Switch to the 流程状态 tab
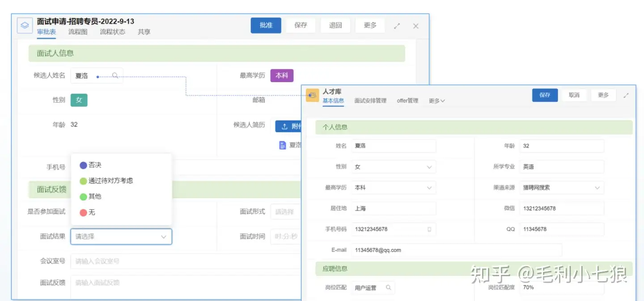Screen dimensions: 644x301 pyautogui.click(x=113, y=32)
